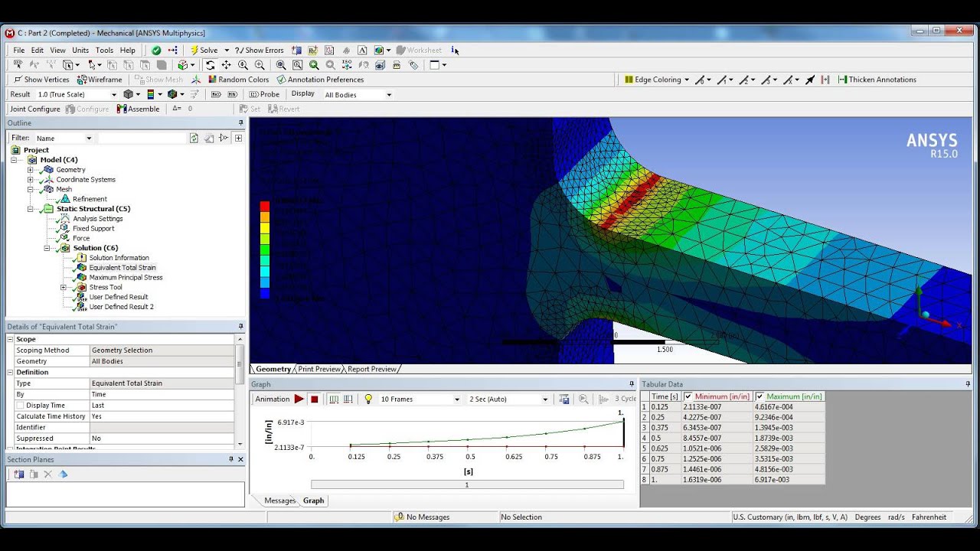Click the Rotate view tool icon

210,65
